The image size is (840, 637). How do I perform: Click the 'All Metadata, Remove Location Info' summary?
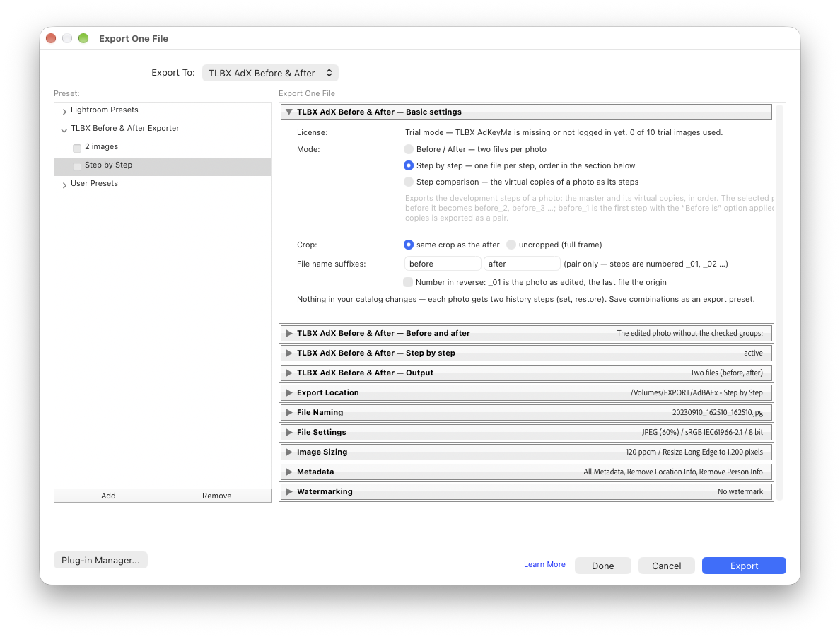(673, 472)
